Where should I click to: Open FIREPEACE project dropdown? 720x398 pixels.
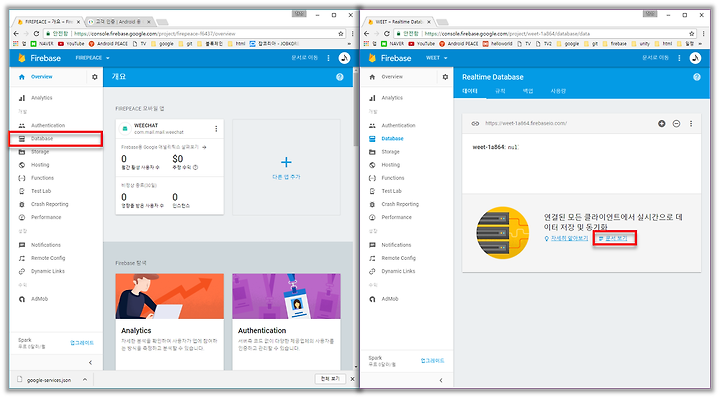93,58
